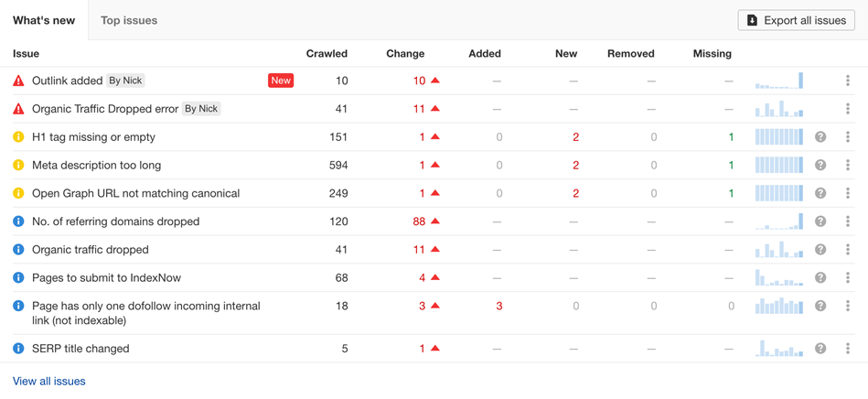Open H1 tag missing or empty issue
The width and height of the screenshot is (868, 399).
coord(93,137)
